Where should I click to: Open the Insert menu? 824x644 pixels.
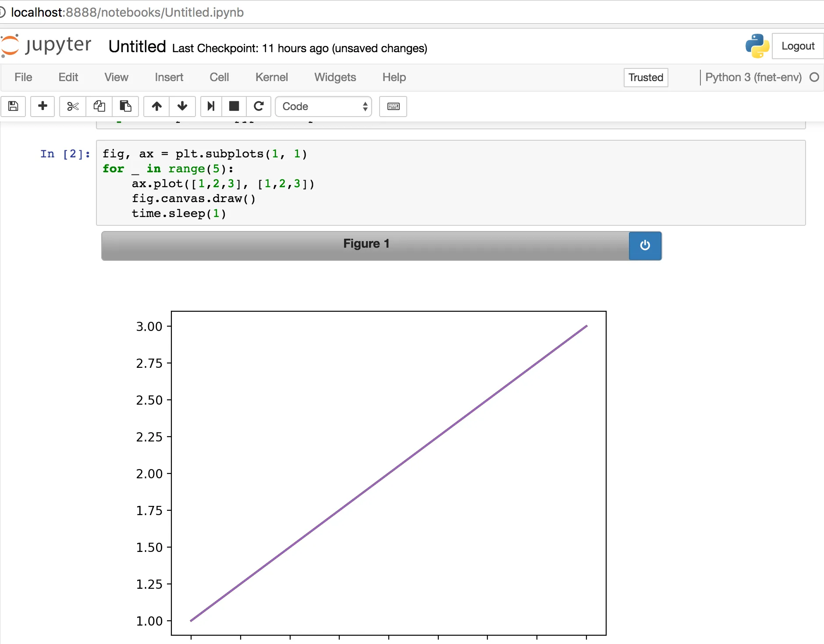point(169,77)
